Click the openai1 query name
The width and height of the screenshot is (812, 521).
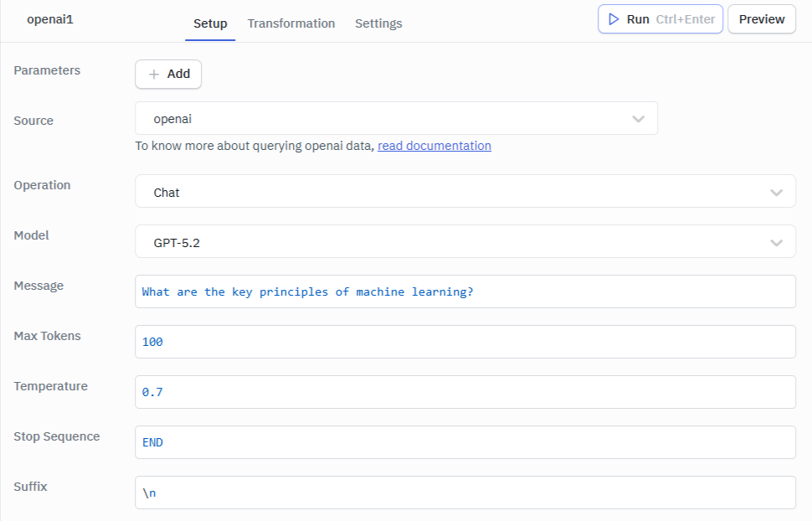(50, 20)
